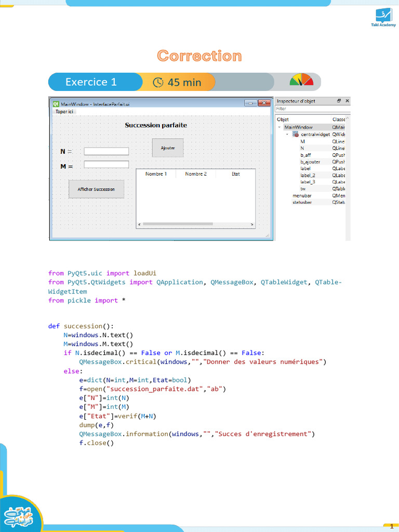Click the centralwidget icon in object tree
This screenshot has width=399, height=532.
click(x=296, y=134)
